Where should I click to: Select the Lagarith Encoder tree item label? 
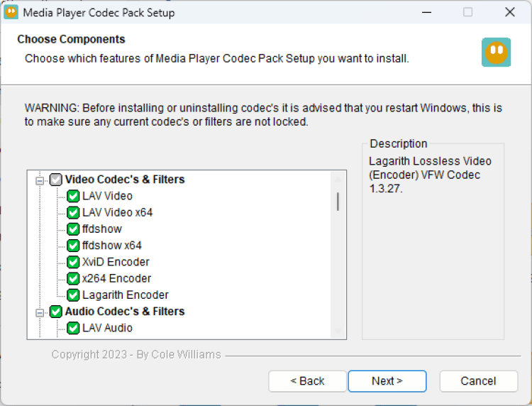click(x=125, y=295)
